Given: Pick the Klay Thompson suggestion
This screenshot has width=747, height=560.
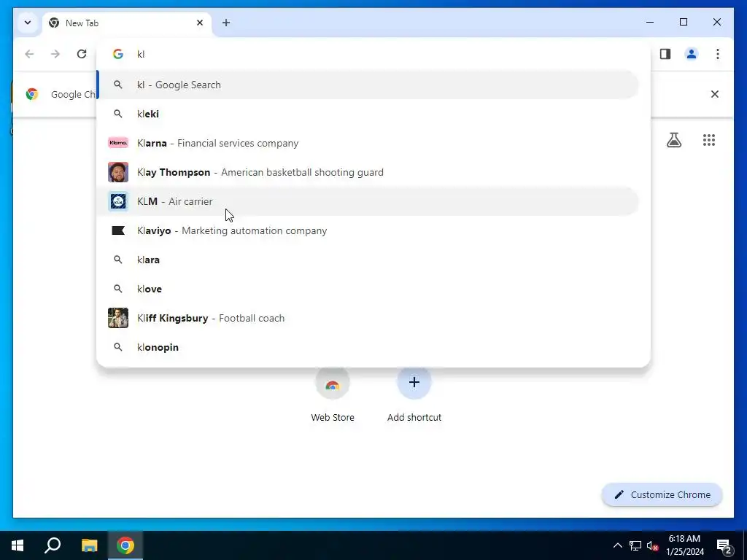Looking at the screenshot, I should [368, 172].
